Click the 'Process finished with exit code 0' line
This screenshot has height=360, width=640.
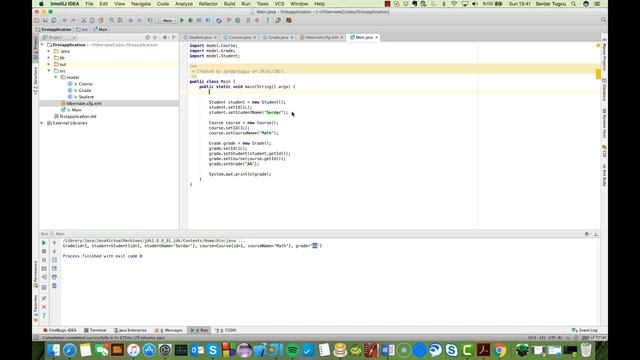(102, 256)
